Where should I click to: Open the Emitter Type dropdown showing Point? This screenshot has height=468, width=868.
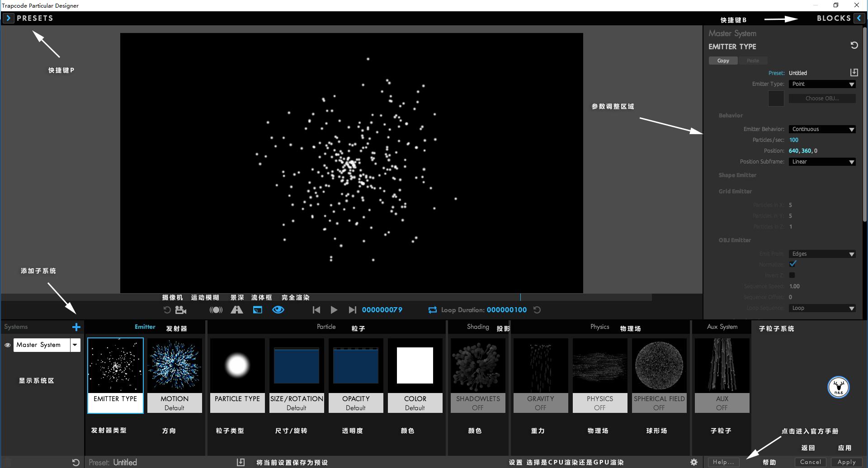[x=822, y=84]
